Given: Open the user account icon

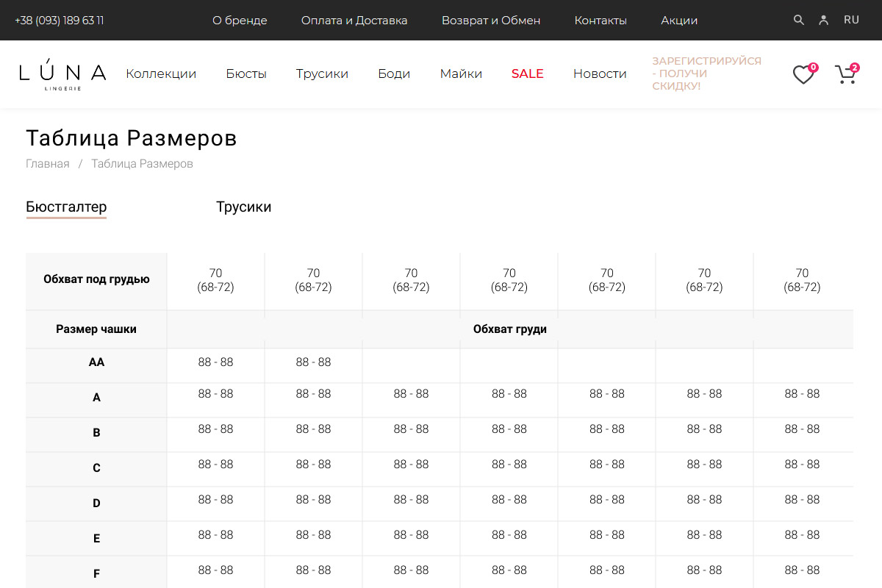Looking at the screenshot, I should click(824, 20).
